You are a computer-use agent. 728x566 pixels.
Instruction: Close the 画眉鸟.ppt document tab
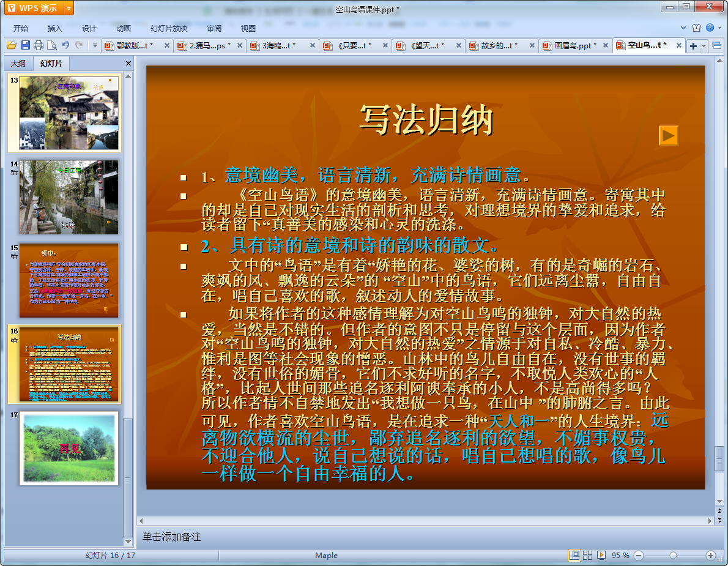coord(606,45)
